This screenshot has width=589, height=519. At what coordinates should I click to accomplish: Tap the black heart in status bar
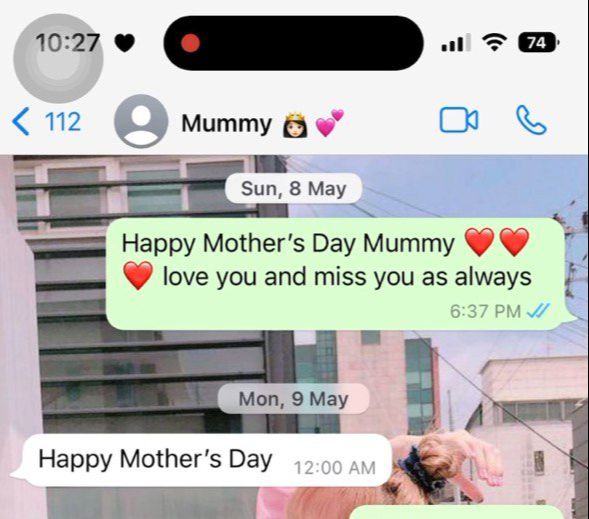click(124, 43)
